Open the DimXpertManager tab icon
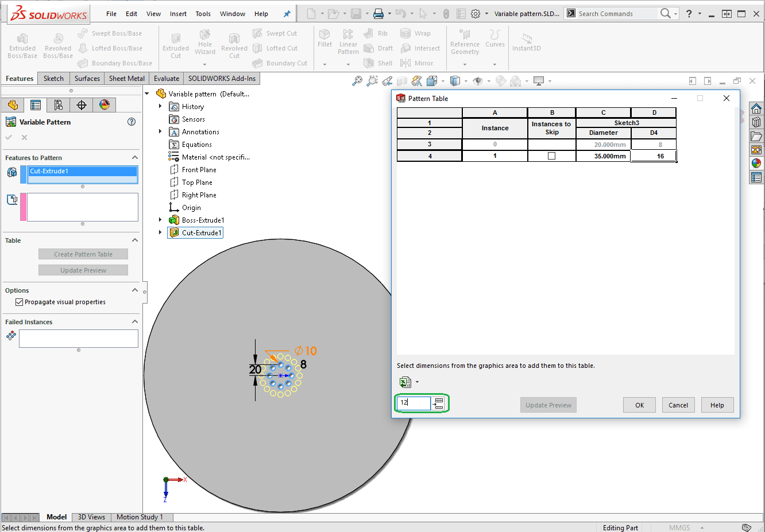Screen dimensions: 765x532 tap(82, 104)
